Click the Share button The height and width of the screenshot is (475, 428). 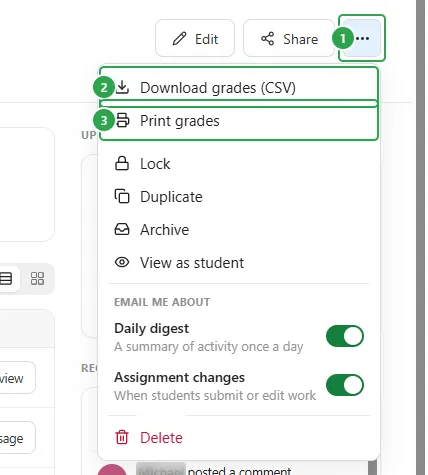[x=289, y=38]
